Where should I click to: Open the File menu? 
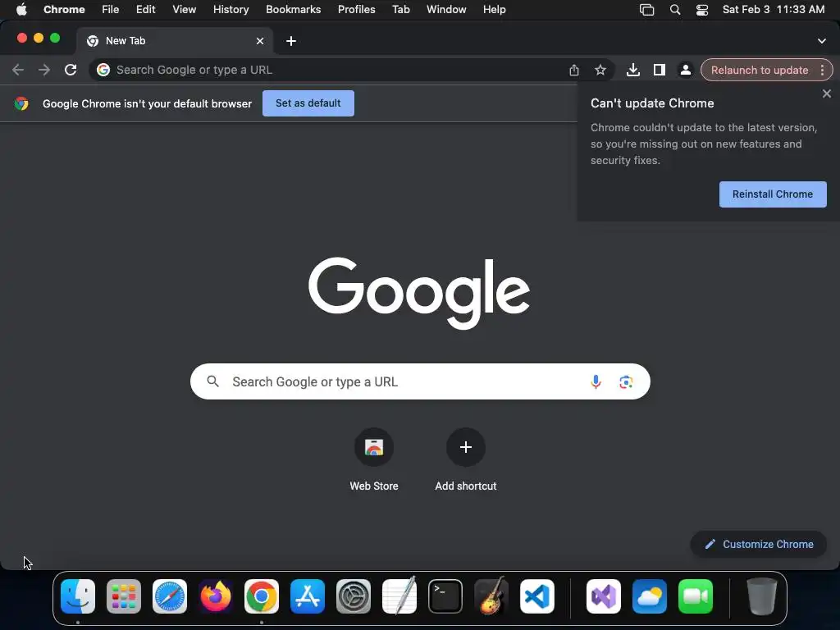[x=111, y=9]
